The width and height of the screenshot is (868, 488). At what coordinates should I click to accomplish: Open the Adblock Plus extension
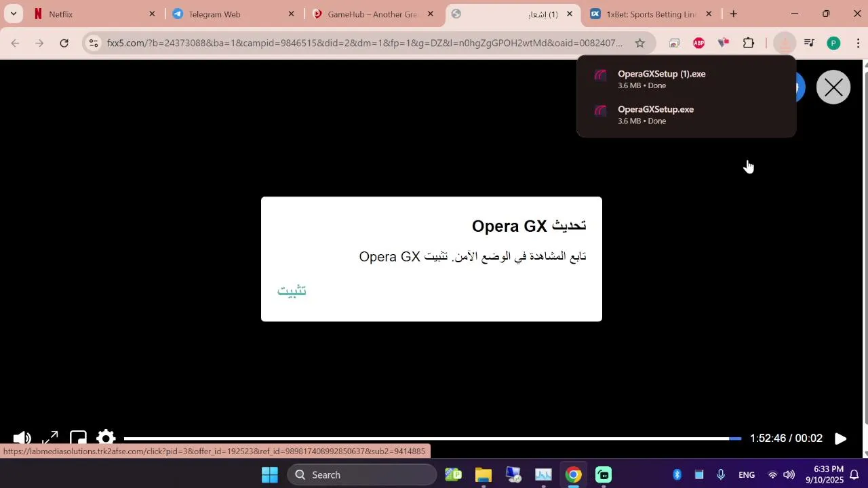(699, 43)
